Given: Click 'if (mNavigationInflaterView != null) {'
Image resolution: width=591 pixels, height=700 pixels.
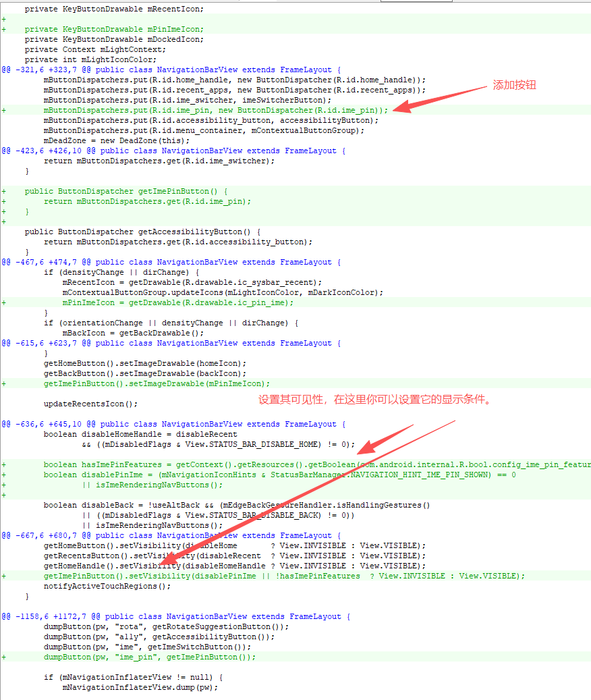Looking at the screenshot, I should (133, 678).
